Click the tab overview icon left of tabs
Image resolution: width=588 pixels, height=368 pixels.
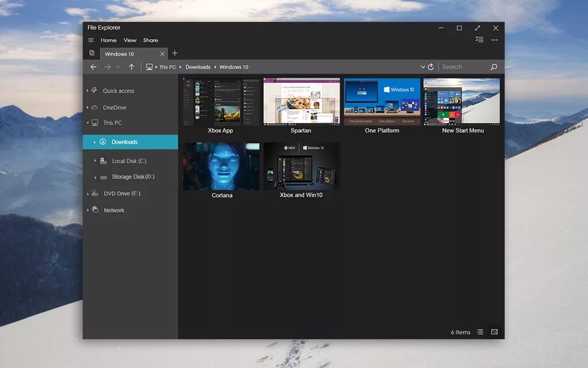pos(91,53)
